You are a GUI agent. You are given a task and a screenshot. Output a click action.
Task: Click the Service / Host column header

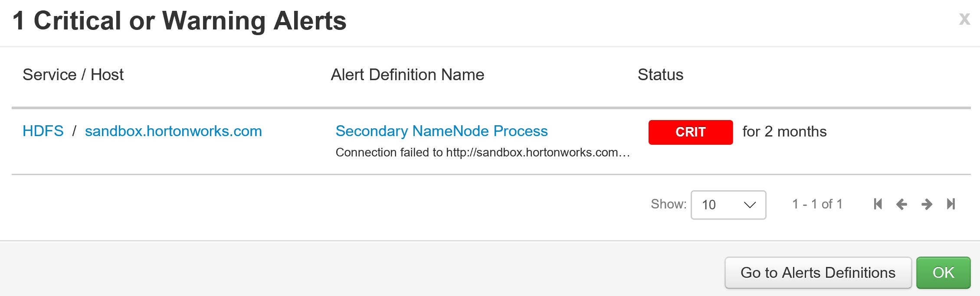click(73, 75)
